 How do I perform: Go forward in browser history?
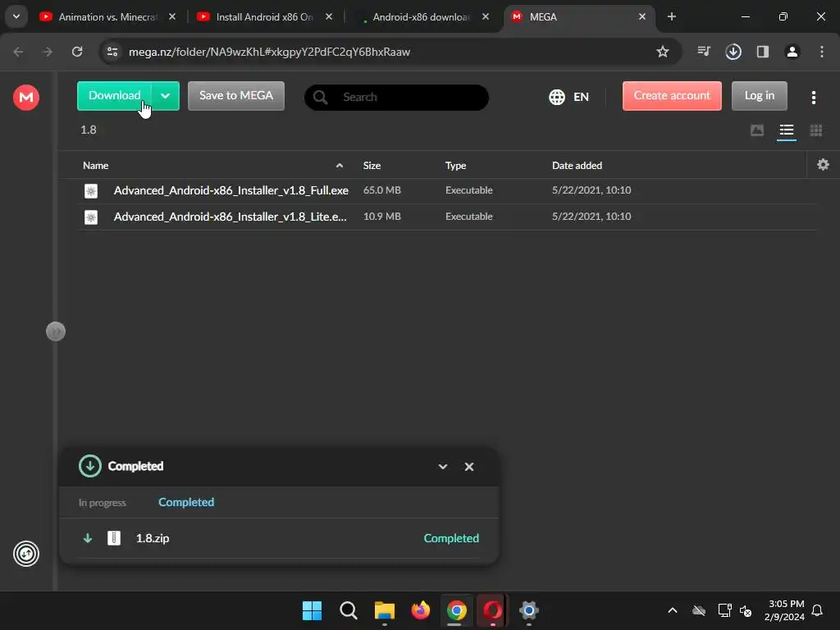tap(48, 52)
